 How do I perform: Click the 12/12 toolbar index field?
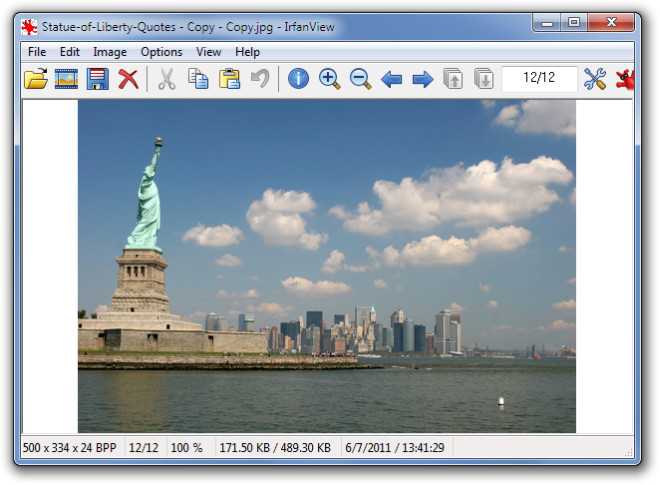point(539,79)
